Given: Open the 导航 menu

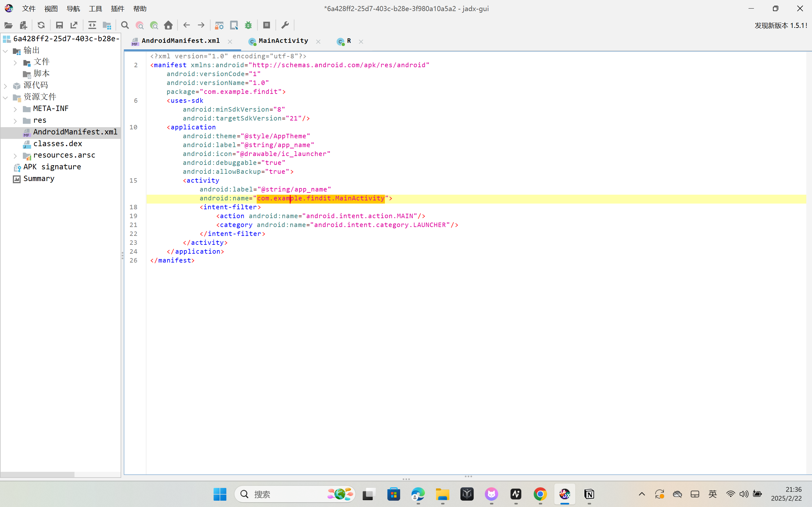Looking at the screenshot, I should [x=73, y=9].
